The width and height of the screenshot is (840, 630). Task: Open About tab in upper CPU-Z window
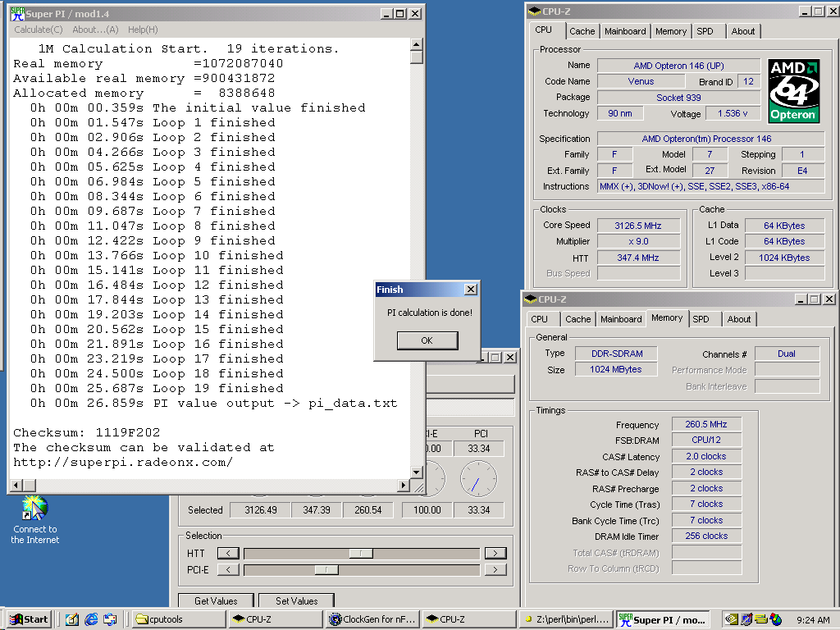pos(743,31)
